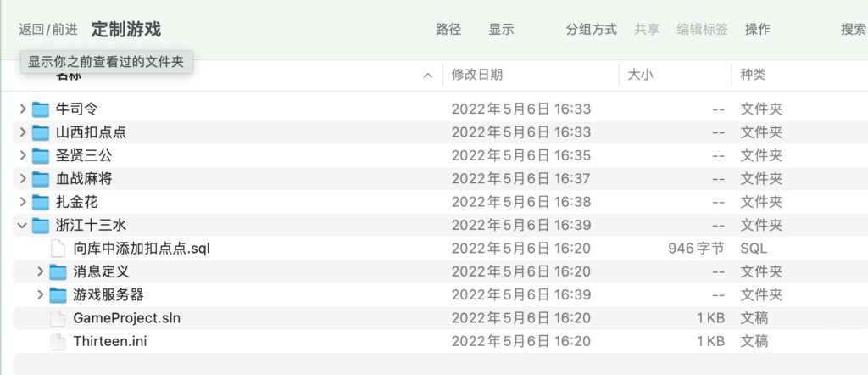Click the 搜索 search field

pos(852,29)
